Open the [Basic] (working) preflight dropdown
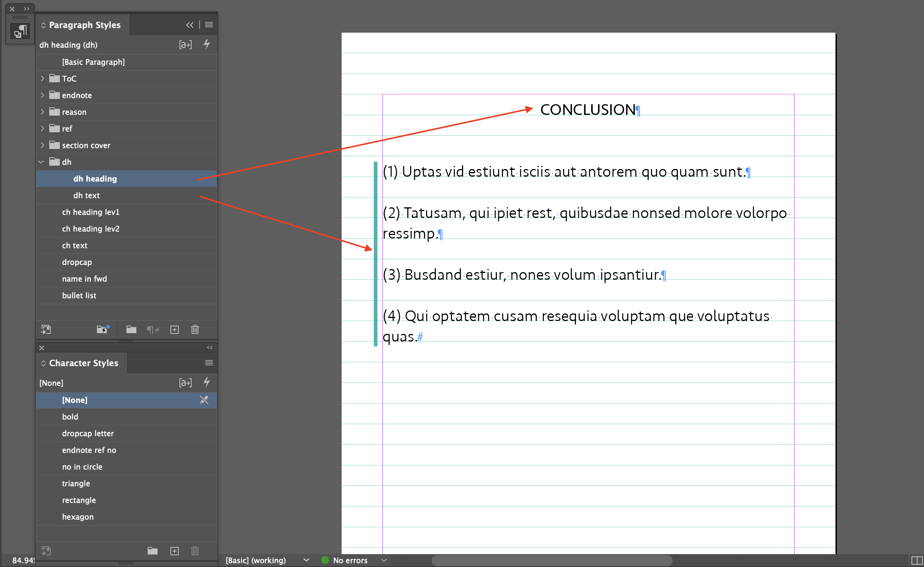This screenshot has height=567, width=924. [x=305, y=560]
